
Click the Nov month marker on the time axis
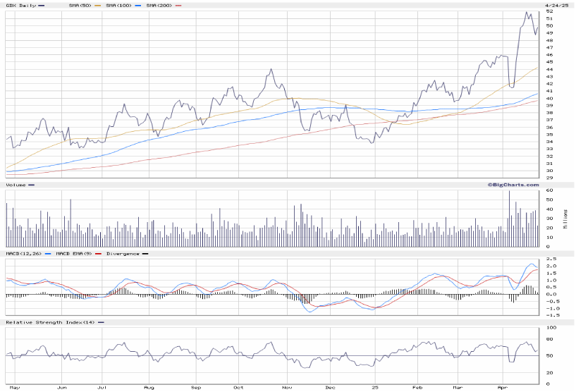[287, 388]
